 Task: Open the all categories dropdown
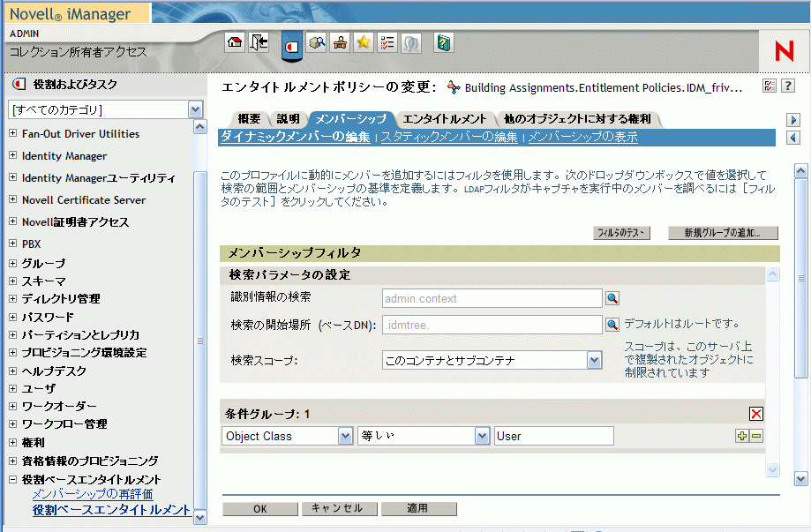(x=195, y=109)
